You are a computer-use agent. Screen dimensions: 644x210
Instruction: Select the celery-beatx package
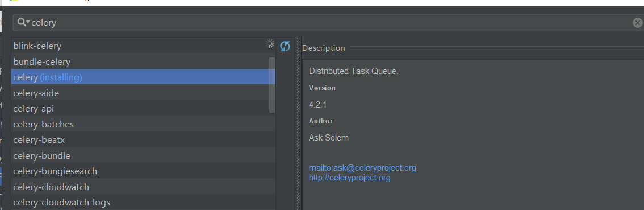pyautogui.click(x=143, y=140)
